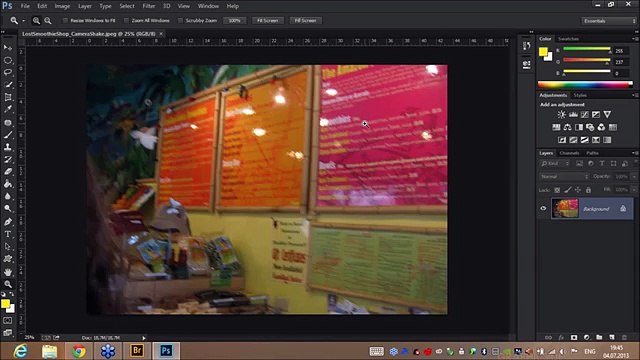
Task: Select the Zoom tool in toolbox
Action: tap(8, 284)
